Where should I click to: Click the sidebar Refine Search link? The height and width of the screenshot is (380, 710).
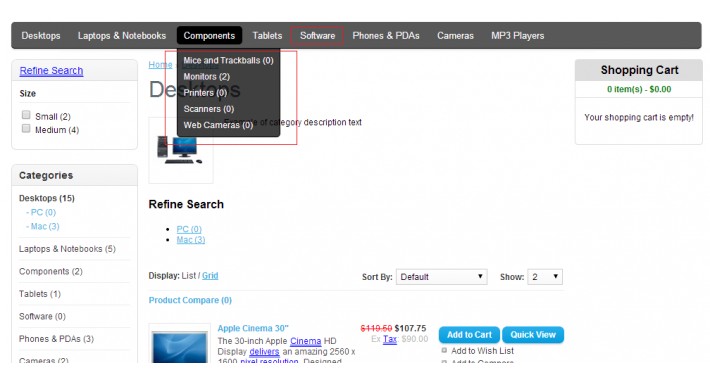pyautogui.click(x=51, y=71)
